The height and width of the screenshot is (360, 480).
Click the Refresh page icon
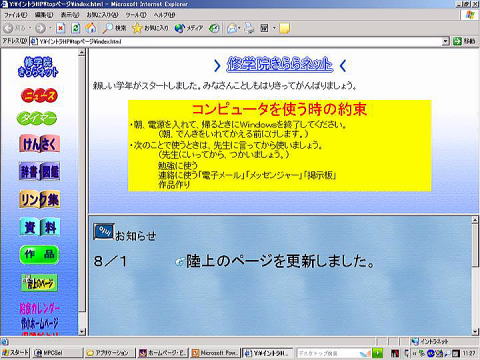(x=76, y=28)
